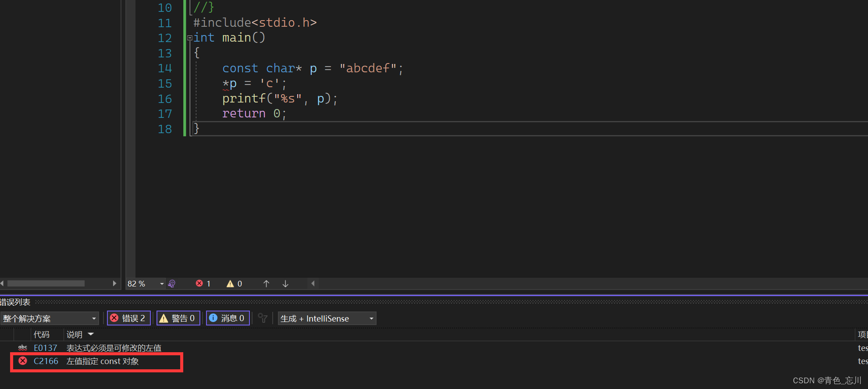
Task: Toggle the 警告 0 warnings filter
Action: (178, 318)
